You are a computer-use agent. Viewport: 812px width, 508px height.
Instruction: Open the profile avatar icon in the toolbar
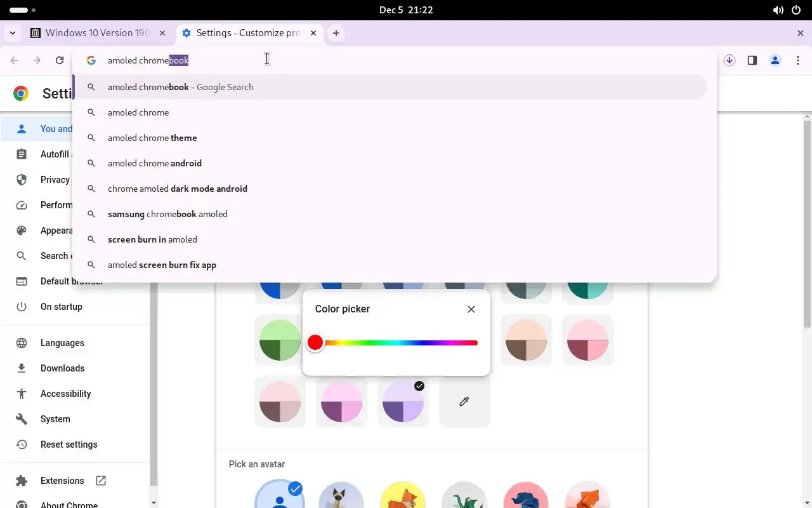coord(775,60)
